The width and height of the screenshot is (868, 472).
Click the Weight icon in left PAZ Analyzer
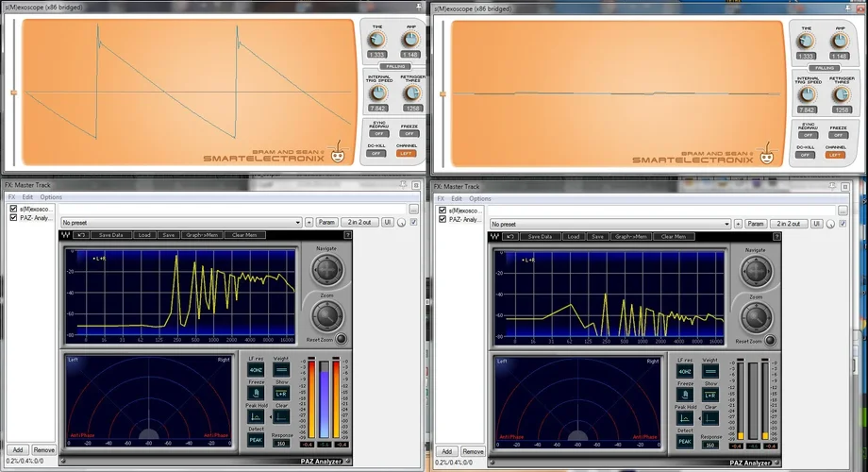click(x=281, y=370)
